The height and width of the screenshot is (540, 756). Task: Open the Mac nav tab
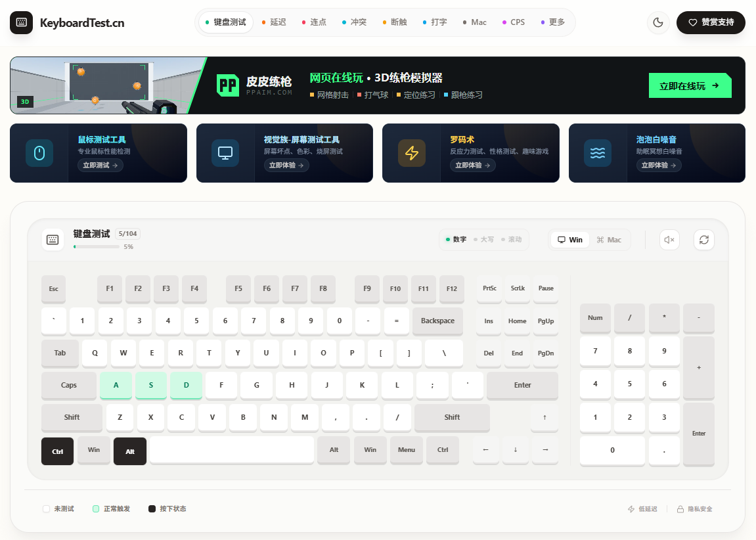[x=475, y=22]
